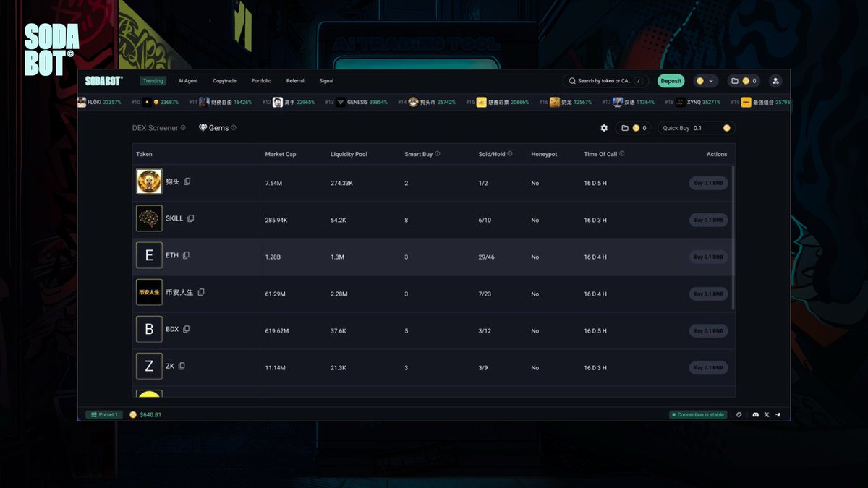Switch to the Trending tab
The image size is (868, 488).
coord(153,81)
